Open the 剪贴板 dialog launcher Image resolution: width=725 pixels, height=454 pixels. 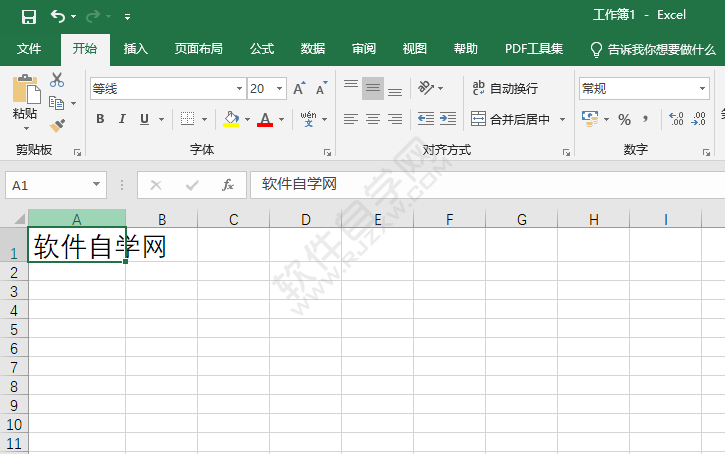coord(77,152)
